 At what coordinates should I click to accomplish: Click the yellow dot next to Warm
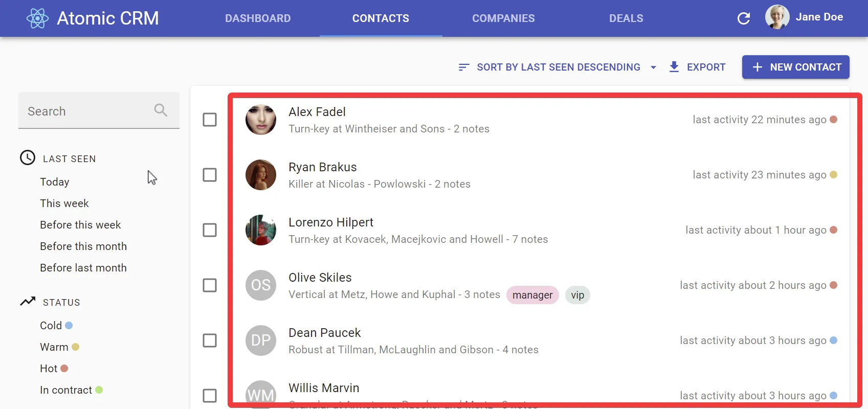[76, 347]
